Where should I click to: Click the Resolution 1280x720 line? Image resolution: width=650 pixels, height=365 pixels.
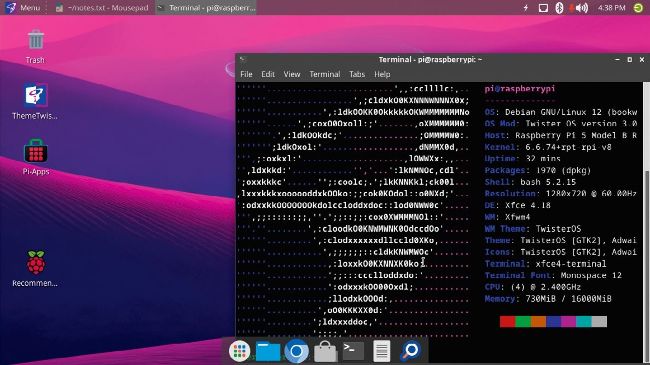click(560, 193)
